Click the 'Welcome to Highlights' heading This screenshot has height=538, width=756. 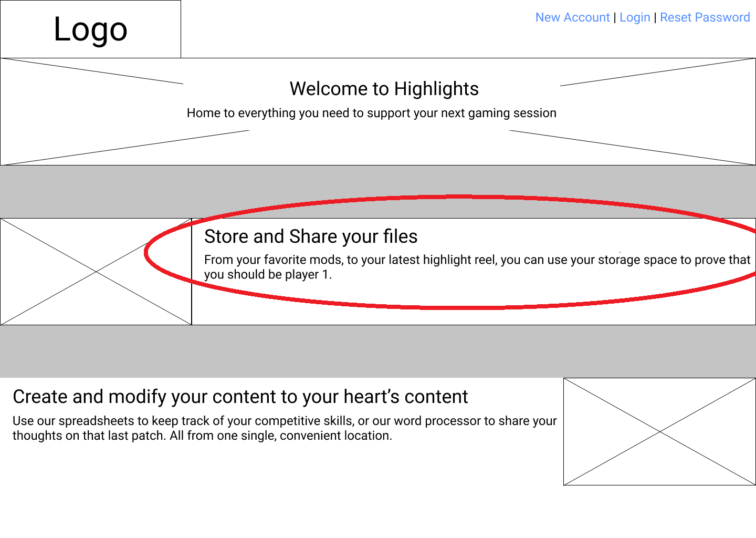click(384, 89)
